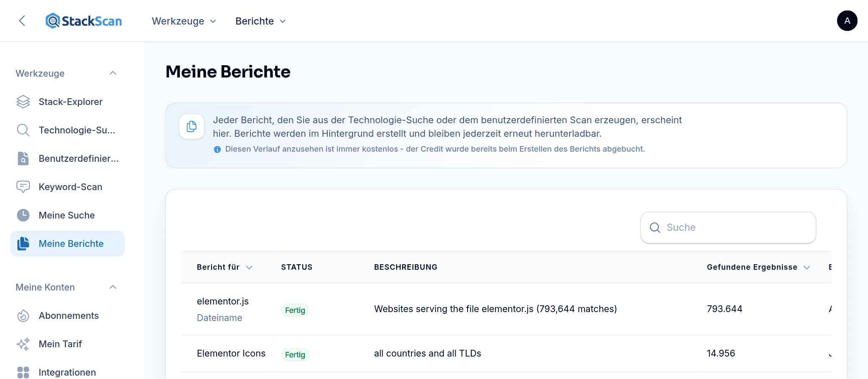Open the Berichte dropdown in top navigation

click(261, 21)
